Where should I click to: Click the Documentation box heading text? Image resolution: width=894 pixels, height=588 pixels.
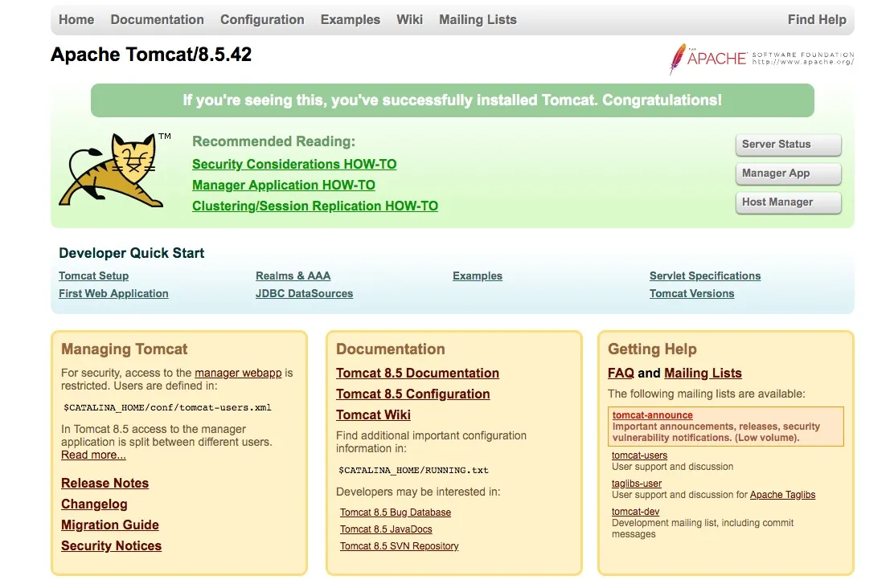pyautogui.click(x=391, y=349)
